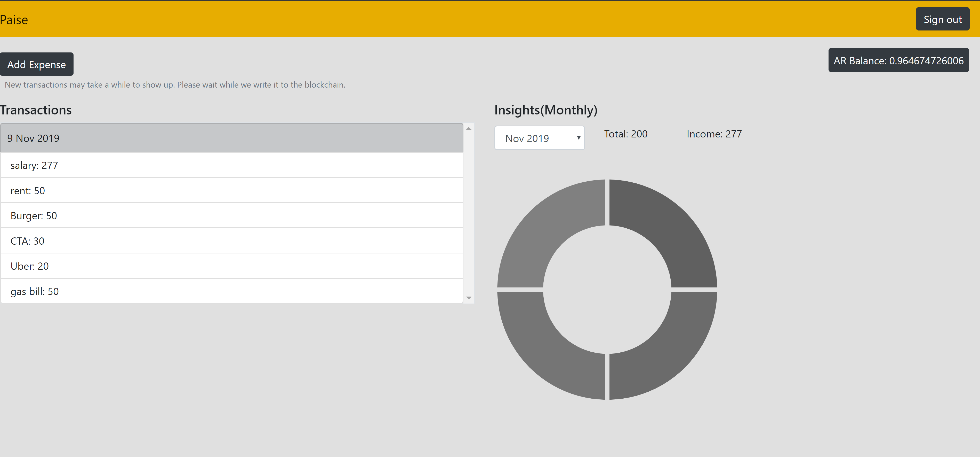Select the Uber: 20 transaction
The image size is (980, 457).
(231, 266)
